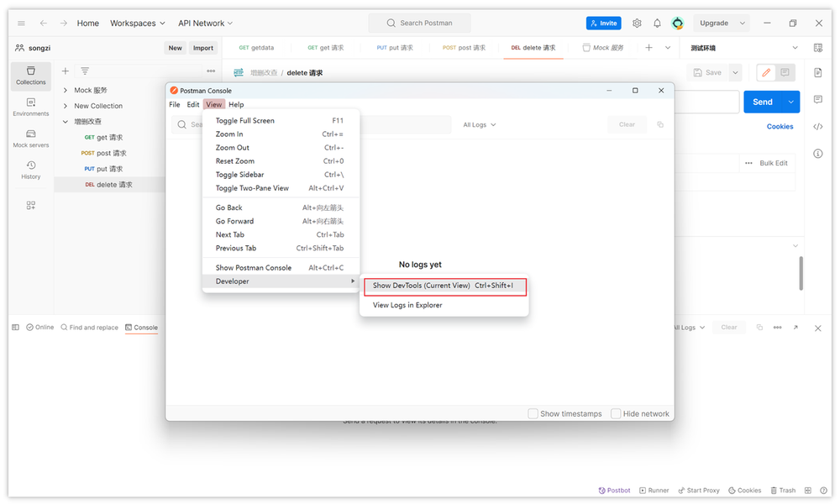Open the Workspaces dropdown
Viewport: 840px width, 504px height.
(138, 24)
